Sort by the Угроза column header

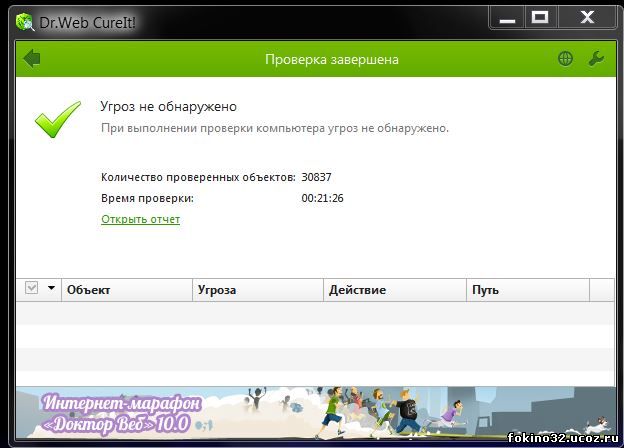pyautogui.click(x=258, y=290)
